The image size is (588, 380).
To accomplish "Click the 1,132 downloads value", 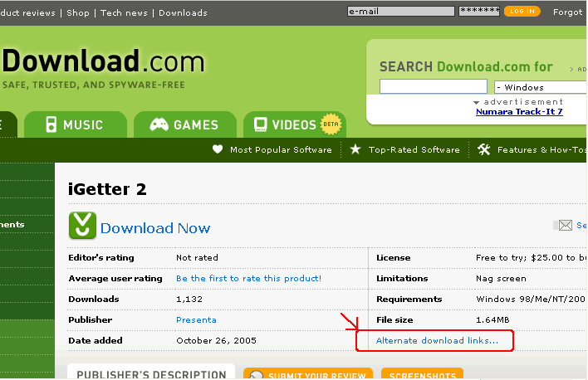I will tap(189, 299).
